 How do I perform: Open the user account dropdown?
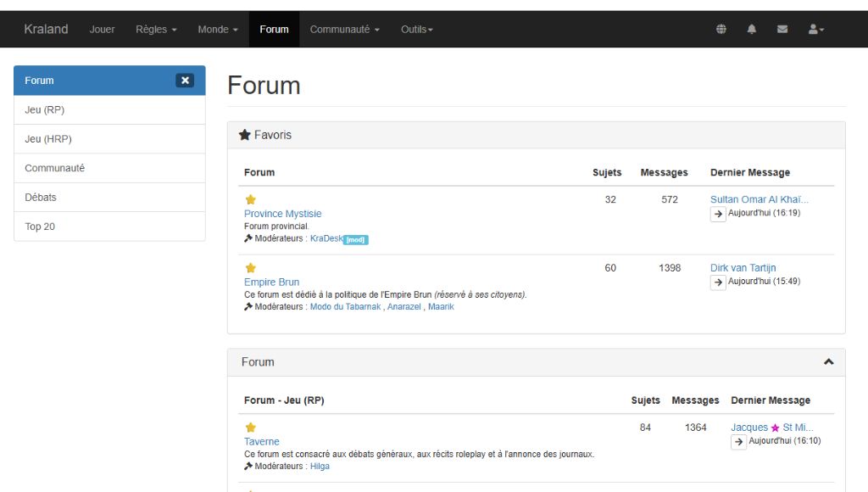816,29
